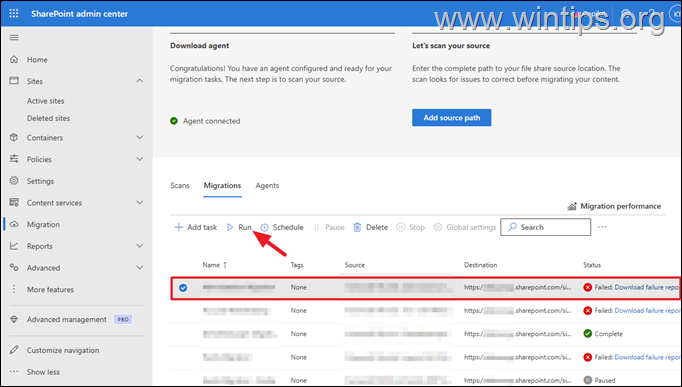Image resolution: width=682 pixels, height=387 pixels.
Task: Click the Complete status text
Action: coord(608,334)
